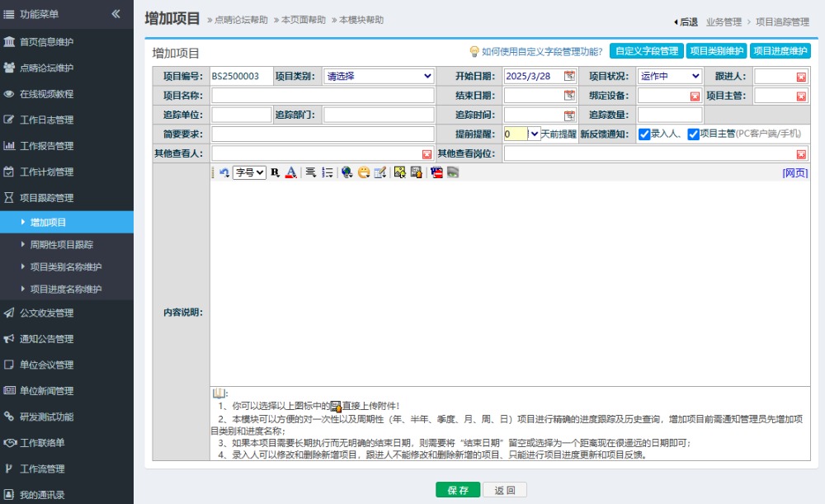825x504 pixels.
Task: Open the 项目类别 dropdown
Action: pyautogui.click(x=379, y=76)
